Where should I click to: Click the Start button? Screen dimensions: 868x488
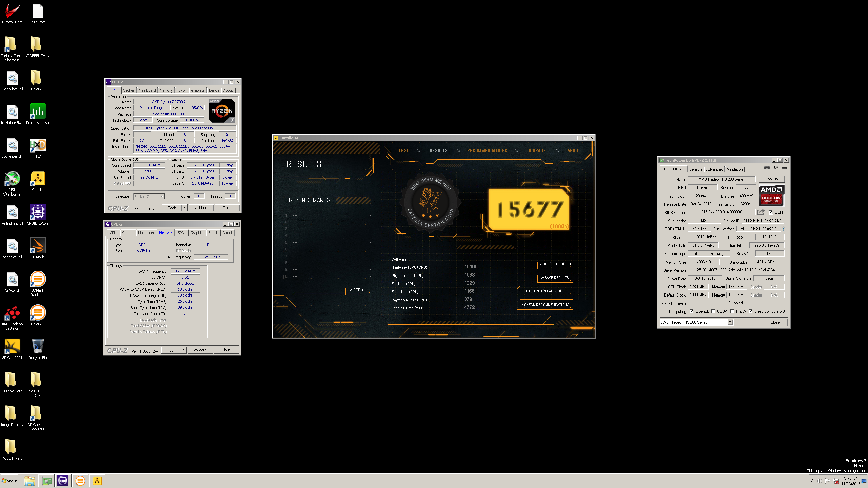[9, 481]
